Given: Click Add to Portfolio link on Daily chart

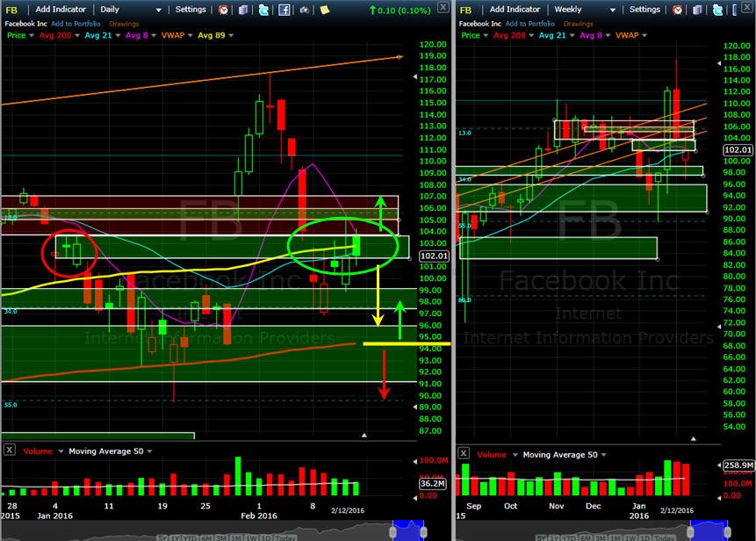Looking at the screenshot, I should 76,24.
